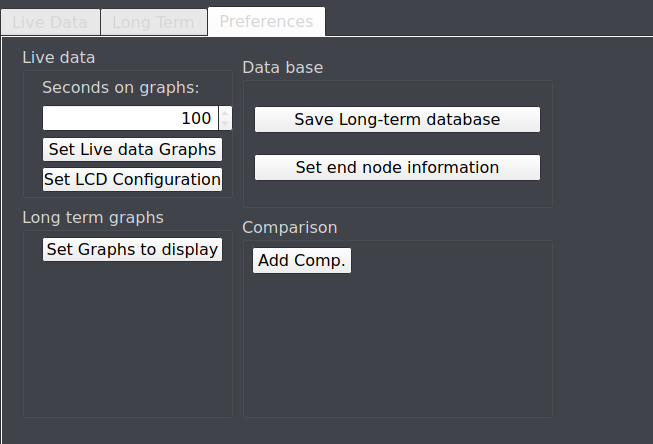
Task: Click Set Live data Graphs button
Action: pyautogui.click(x=132, y=150)
